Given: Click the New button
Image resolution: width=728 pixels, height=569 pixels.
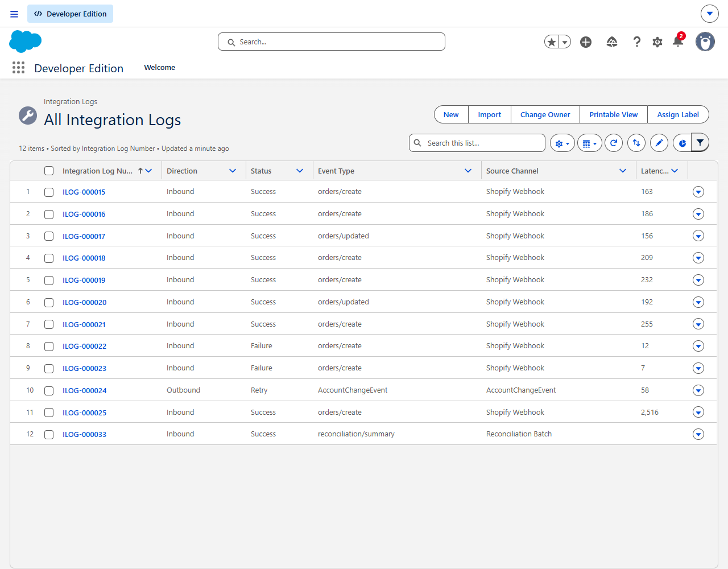Looking at the screenshot, I should pos(451,114).
